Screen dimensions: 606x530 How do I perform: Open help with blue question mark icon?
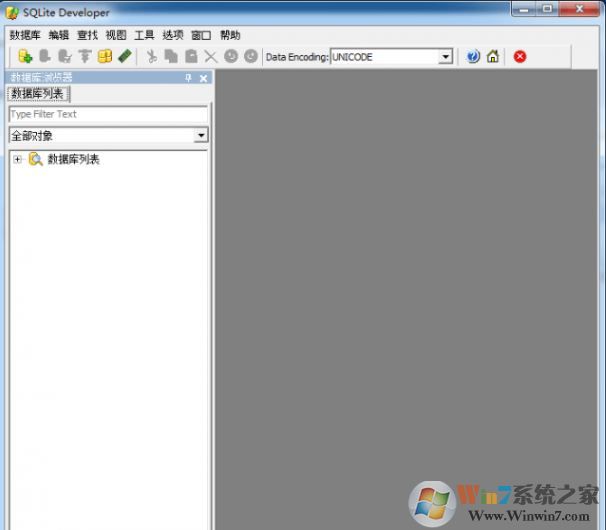[473, 56]
